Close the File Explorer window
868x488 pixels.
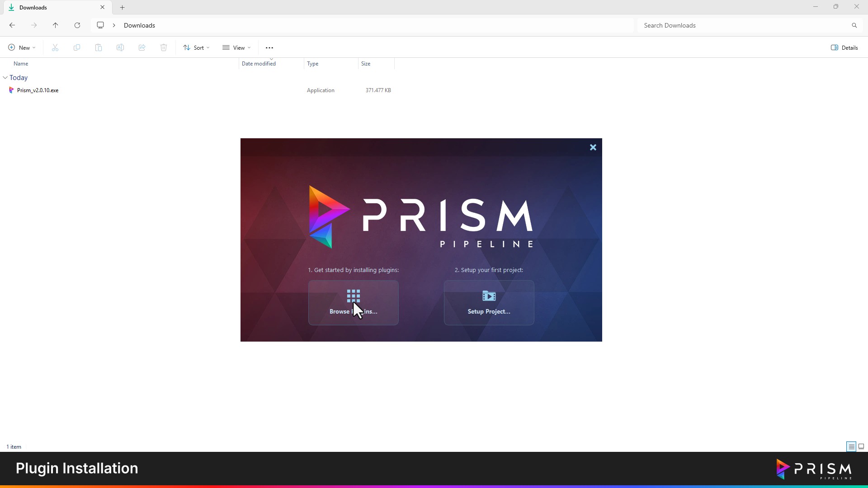[857, 7]
